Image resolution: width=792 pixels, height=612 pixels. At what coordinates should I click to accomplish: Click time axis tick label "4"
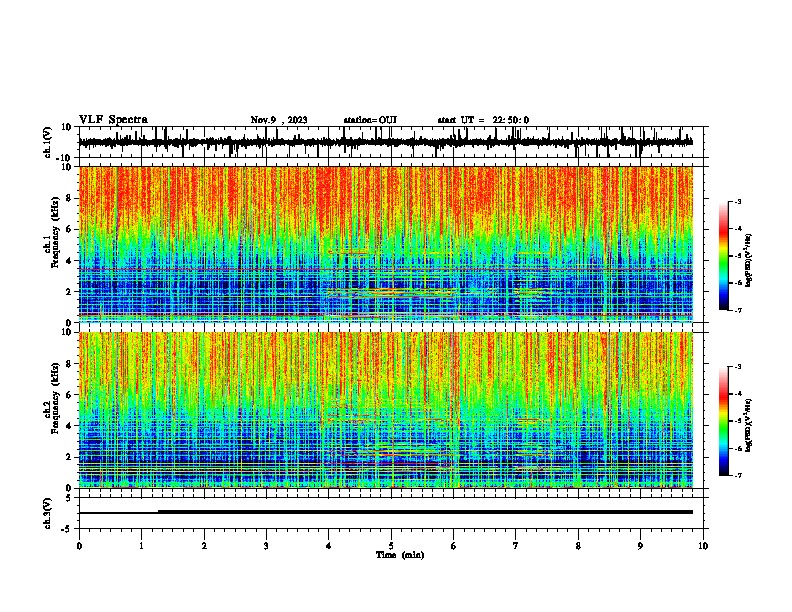(x=329, y=546)
